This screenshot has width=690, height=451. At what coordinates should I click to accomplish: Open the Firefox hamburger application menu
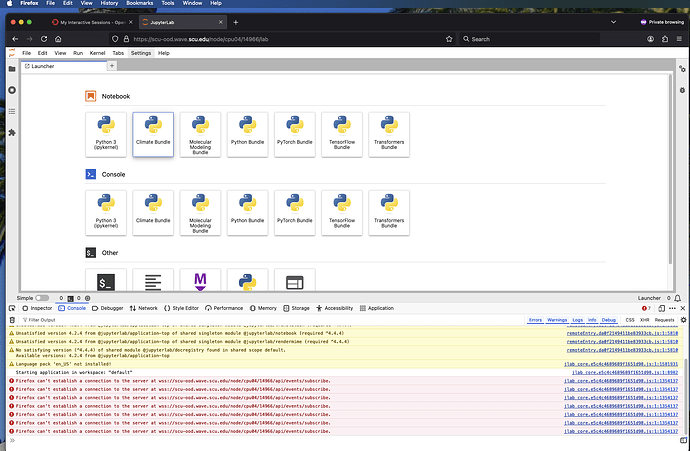679,39
